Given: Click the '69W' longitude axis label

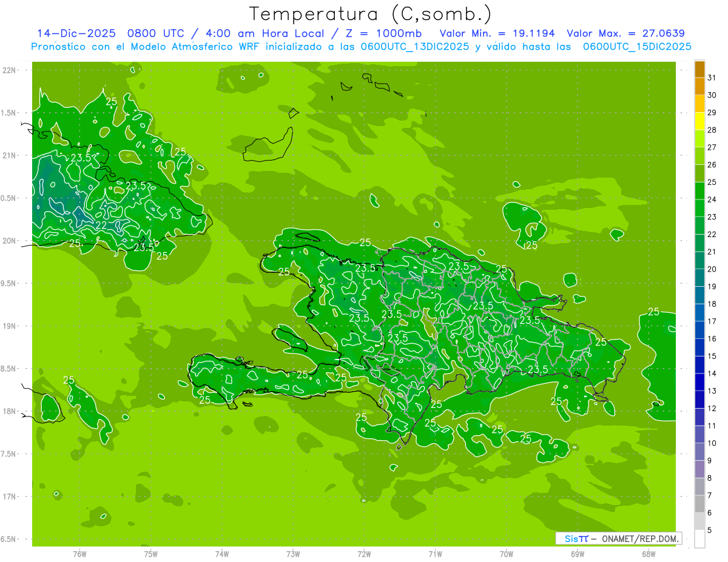Looking at the screenshot, I should [x=578, y=554].
